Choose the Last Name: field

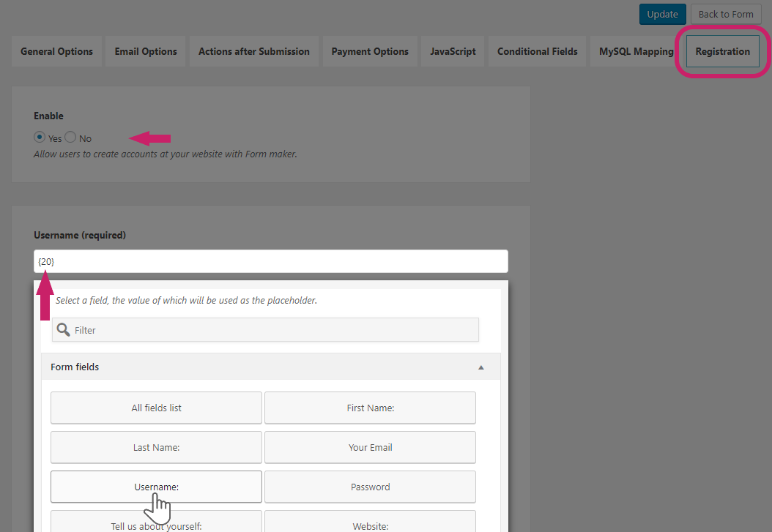click(156, 447)
